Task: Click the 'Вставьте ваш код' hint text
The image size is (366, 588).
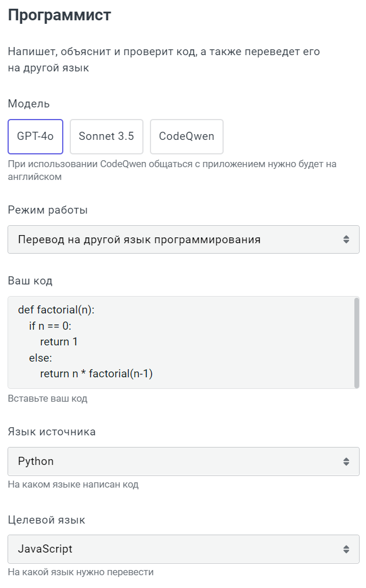Action: pyautogui.click(x=48, y=399)
